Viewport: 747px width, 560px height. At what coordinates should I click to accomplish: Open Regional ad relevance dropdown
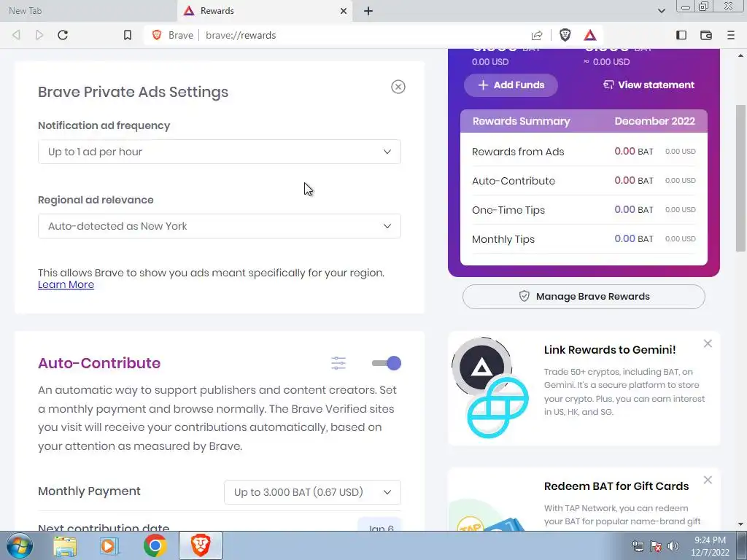(x=219, y=226)
